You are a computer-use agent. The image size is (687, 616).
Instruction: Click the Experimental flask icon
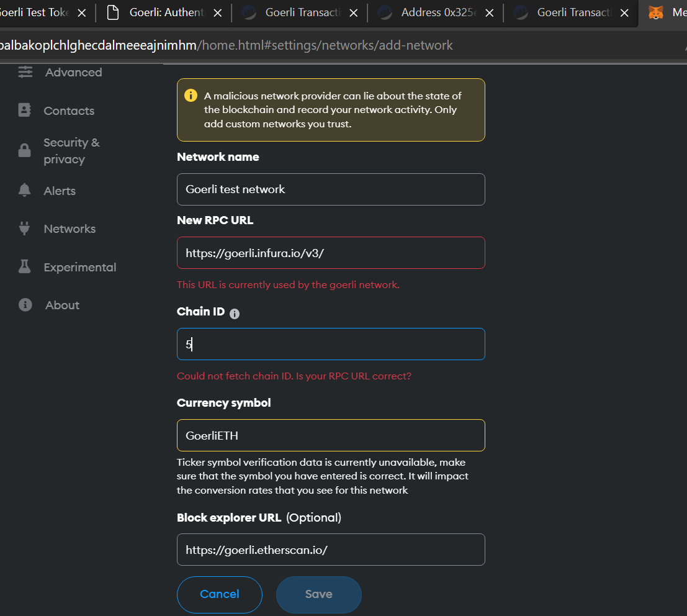coord(25,266)
